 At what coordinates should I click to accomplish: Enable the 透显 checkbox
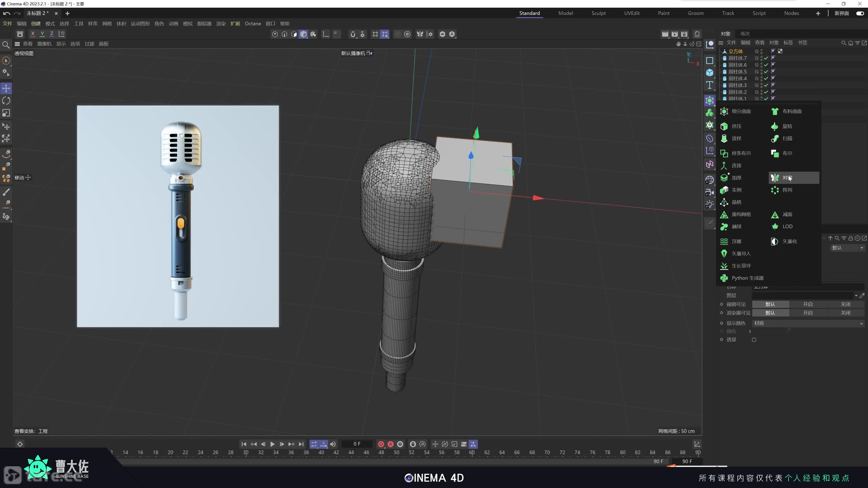coord(754,340)
